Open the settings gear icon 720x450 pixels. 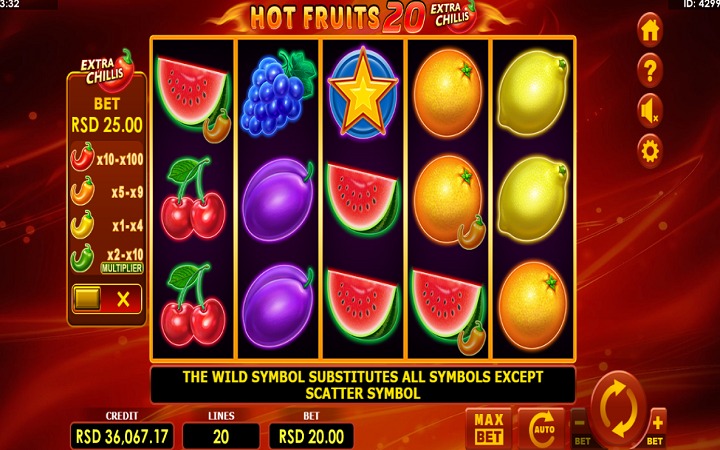650,151
